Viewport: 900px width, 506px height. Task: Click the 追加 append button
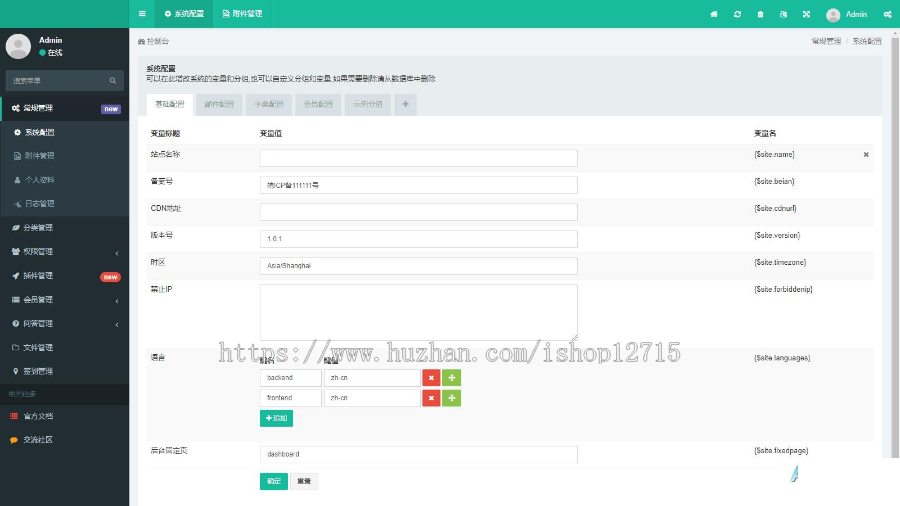[276, 418]
